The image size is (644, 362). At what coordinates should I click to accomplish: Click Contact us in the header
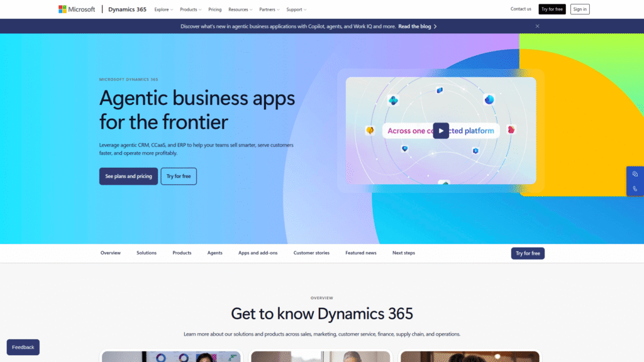(521, 9)
